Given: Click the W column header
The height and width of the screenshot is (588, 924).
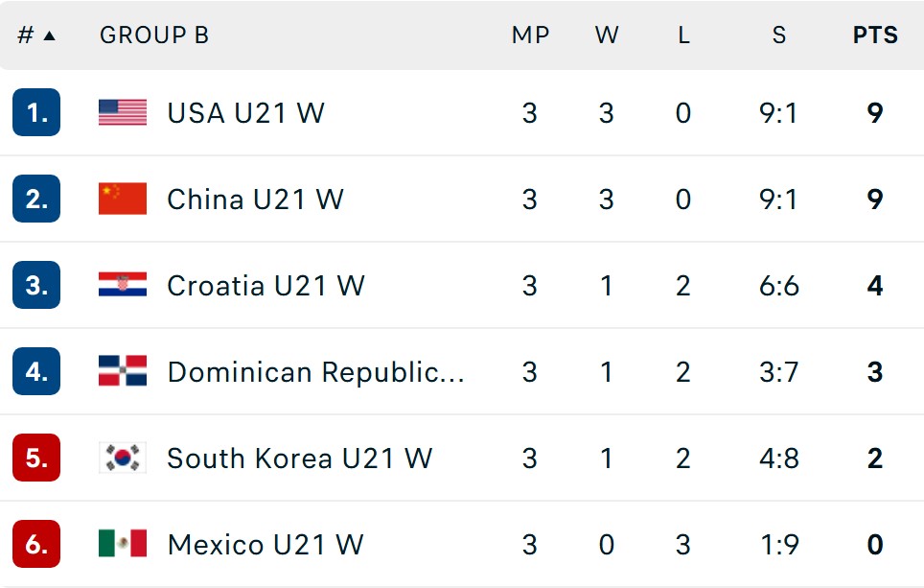Looking at the screenshot, I should click(x=607, y=35).
